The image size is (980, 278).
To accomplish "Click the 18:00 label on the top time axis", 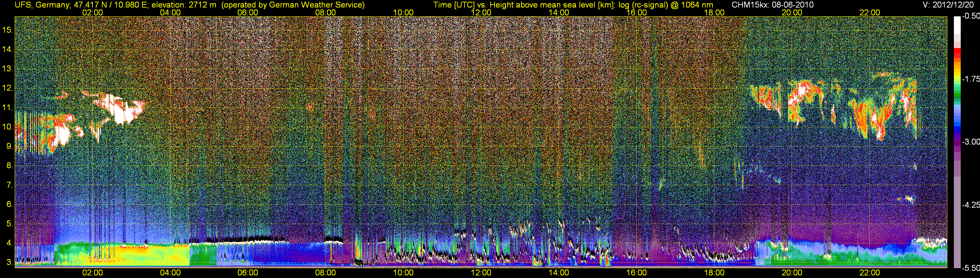I will [x=714, y=12].
